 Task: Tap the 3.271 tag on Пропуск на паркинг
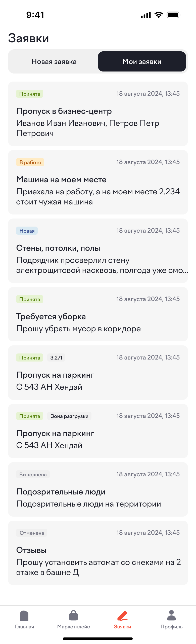pyautogui.click(x=56, y=357)
